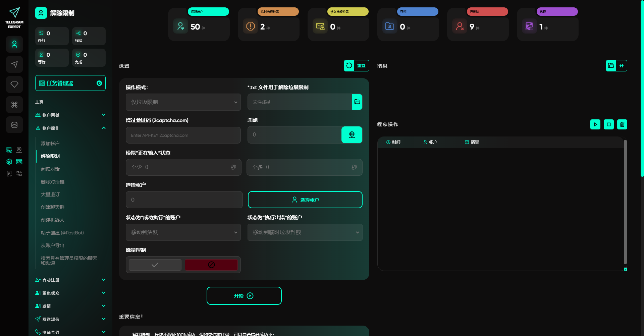The image size is (644, 336).
Task: Open the 移动到活跃 dropdown
Action: point(183,232)
